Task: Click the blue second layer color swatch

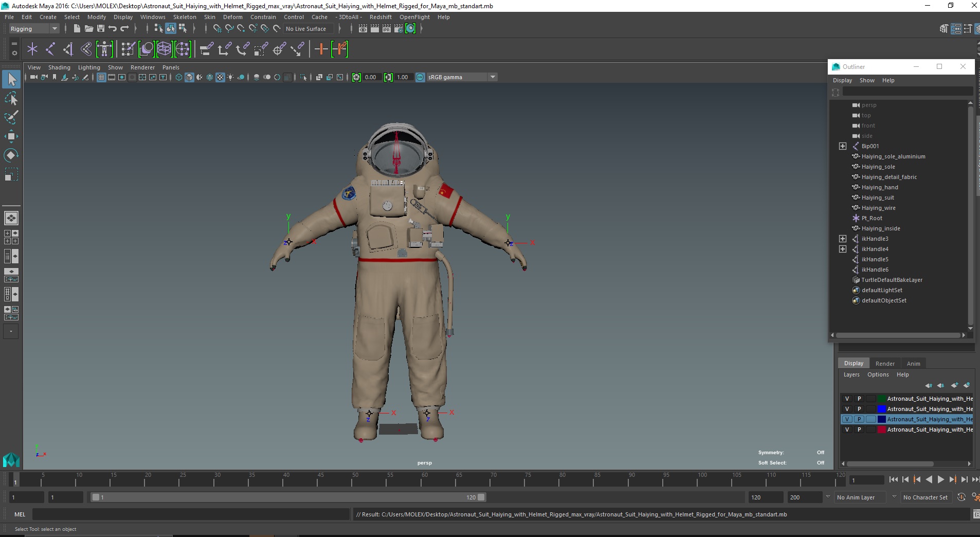Action: (882, 409)
